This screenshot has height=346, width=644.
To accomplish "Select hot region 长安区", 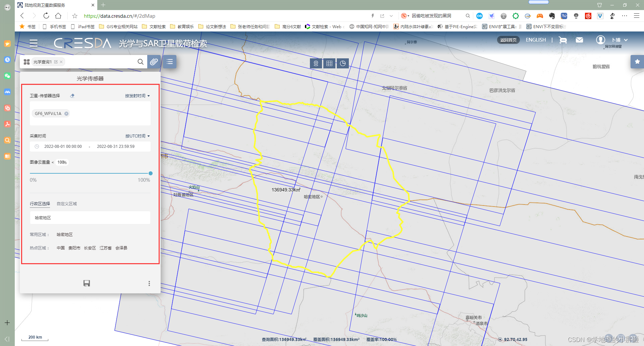I will click(x=90, y=248).
